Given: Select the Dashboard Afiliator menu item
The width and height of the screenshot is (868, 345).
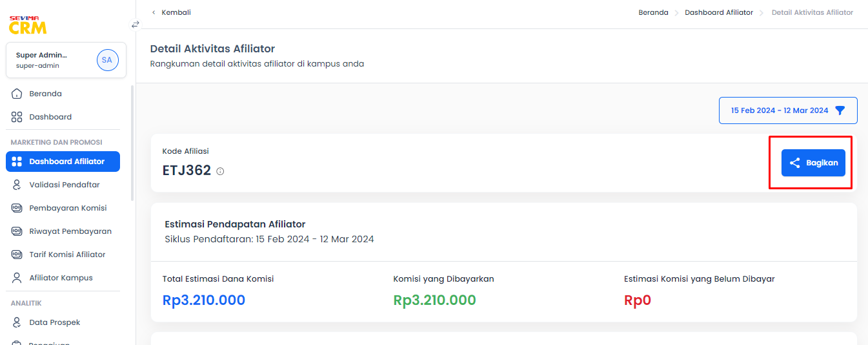Looking at the screenshot, I should [x=63, y=162].
